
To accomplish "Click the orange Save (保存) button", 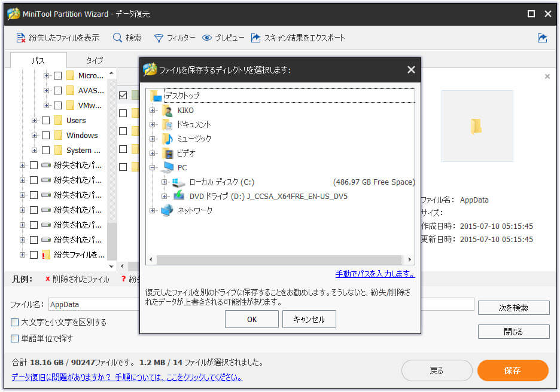I will click(513, 370).
